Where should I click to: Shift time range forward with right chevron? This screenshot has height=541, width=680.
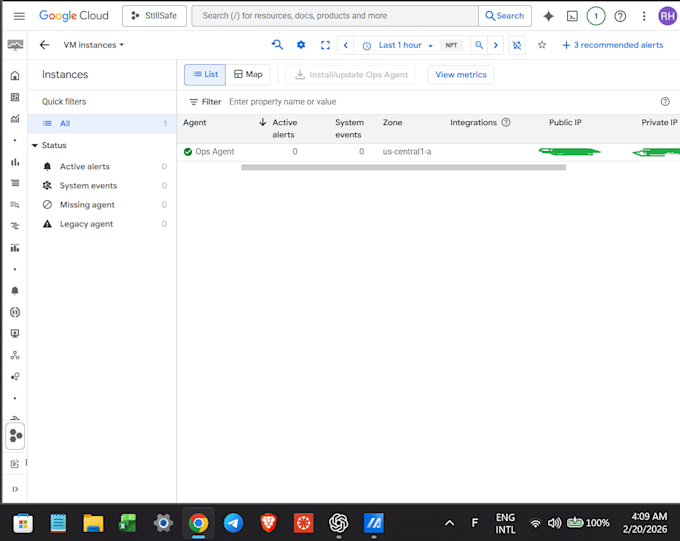495,45
